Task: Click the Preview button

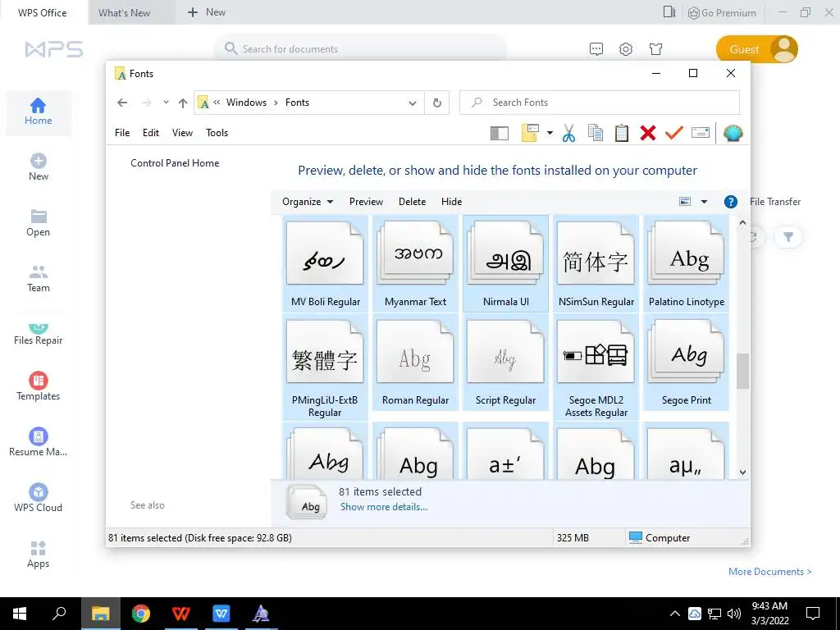Action: pyautogui.click(x=366, y=202)
